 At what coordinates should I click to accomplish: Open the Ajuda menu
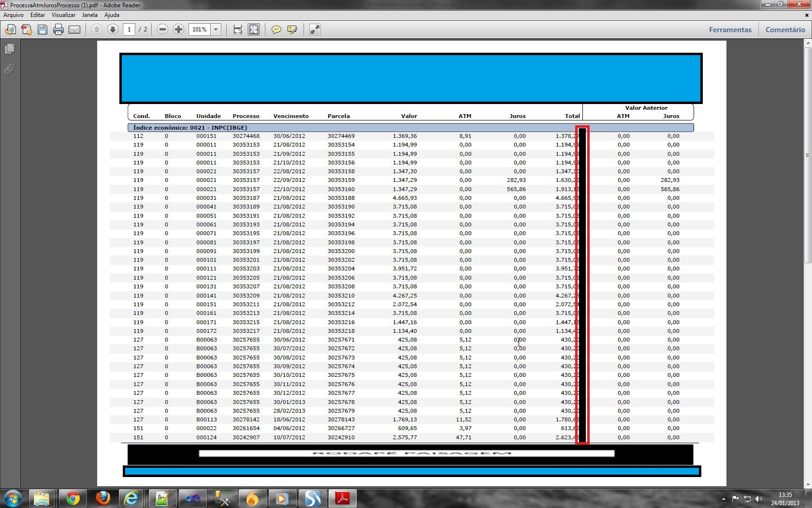pyautogui.click(x=112, y=15)
